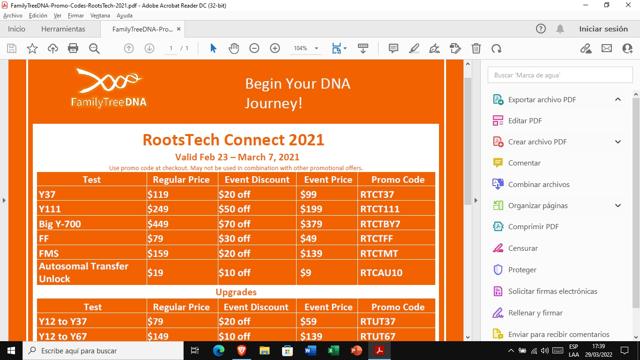Open the help question mark icon

coord(541,29)
